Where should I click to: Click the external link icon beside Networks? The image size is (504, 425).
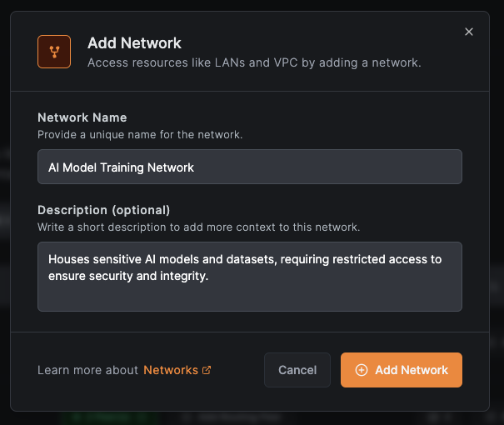(x=207, y=370)
